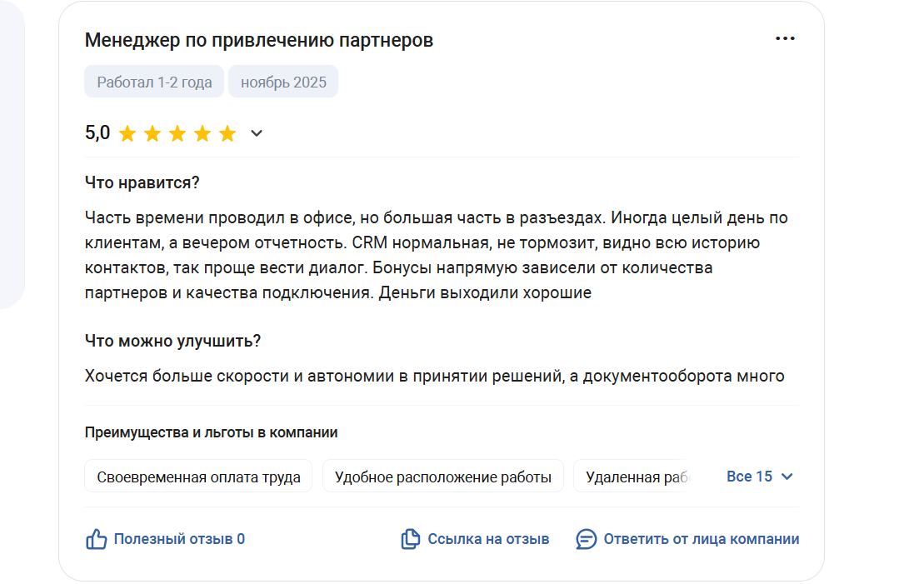Click the third rating star
Image resolution: width=924 pixels, height=584 pixels.
pos(177,133)
